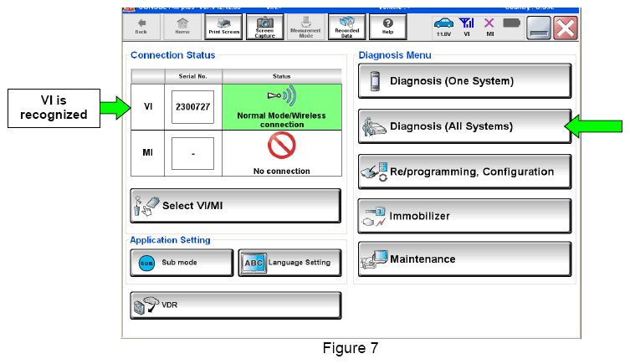This screenshot has height=364, width=630.
Task: Click the Re/programming configuration icon
Action: [x=375, y=172]
